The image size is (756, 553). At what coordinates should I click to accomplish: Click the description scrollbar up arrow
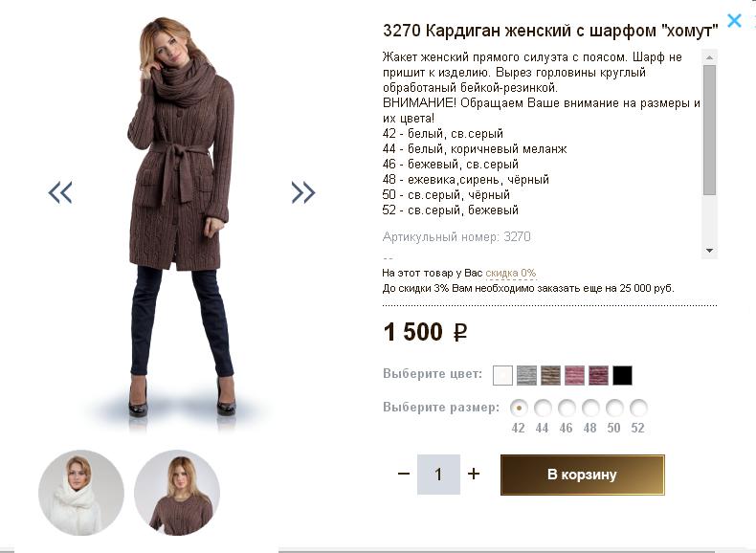click(709, 57)
